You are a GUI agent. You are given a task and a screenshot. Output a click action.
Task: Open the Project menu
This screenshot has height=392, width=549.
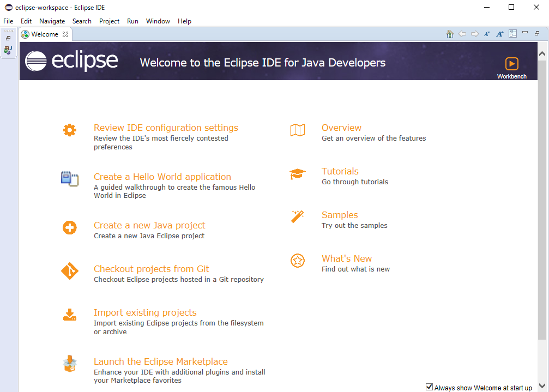(x=109, y=21)
